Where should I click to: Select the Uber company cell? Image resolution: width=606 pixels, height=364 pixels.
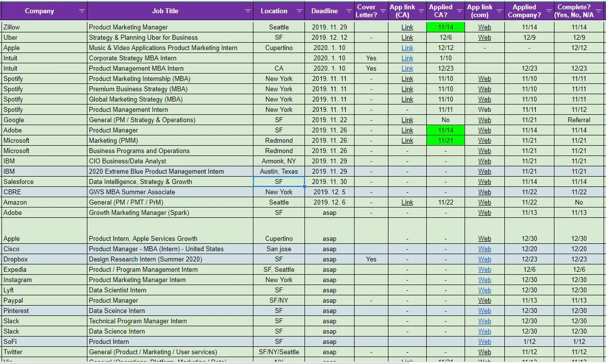44,37
